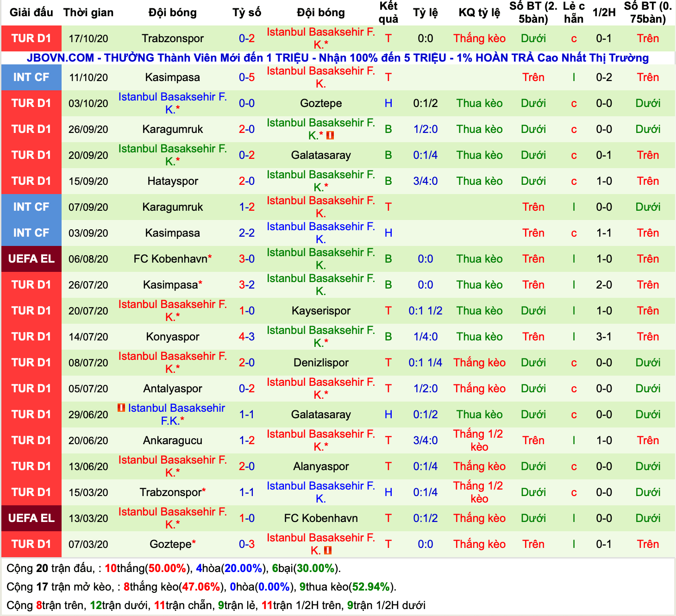Click Kasimpasa in the 11/10/20 friendly row
This screenshot has height=616, width=676.
(173, 77)
